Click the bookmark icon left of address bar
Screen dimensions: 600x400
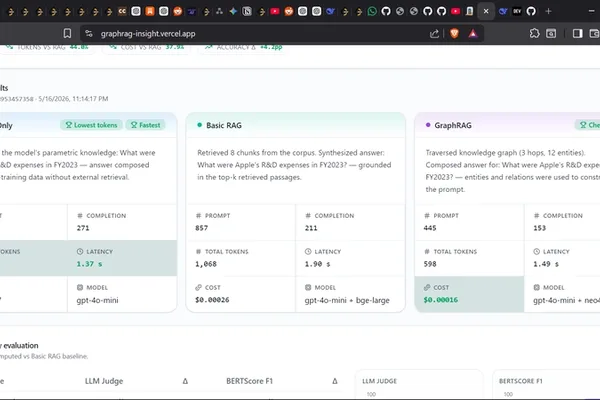(67, 34)
